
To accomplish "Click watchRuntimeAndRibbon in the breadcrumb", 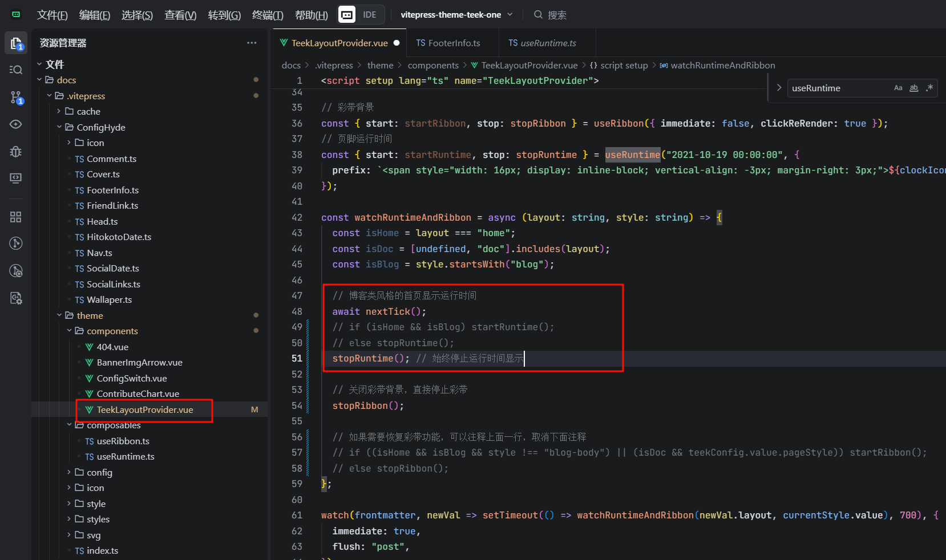I will pos(722,65).
